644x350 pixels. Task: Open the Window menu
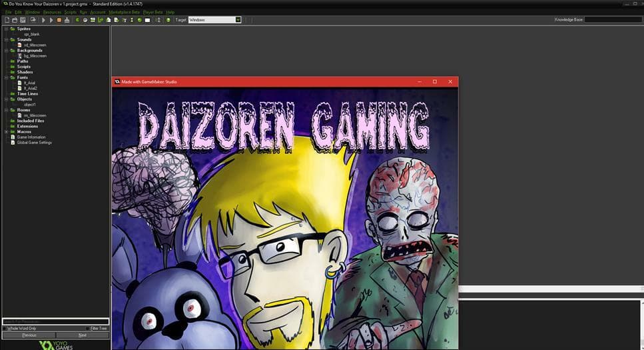33,13
